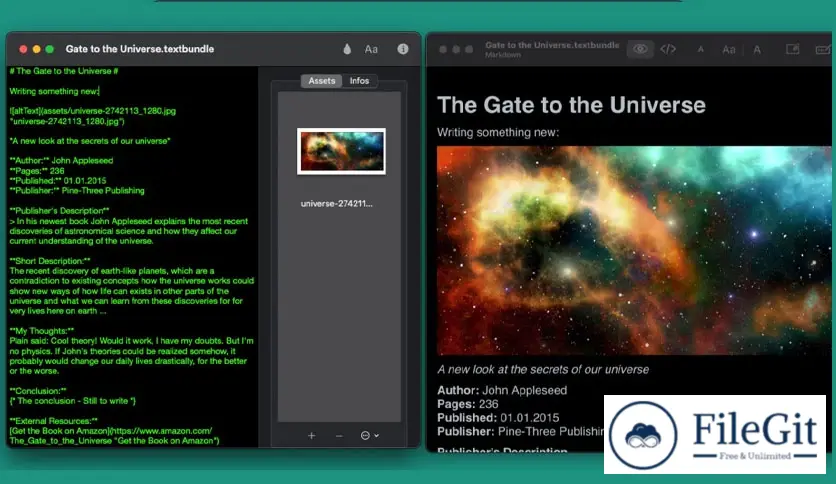Click the small A decrease font size icon
This screenshot has width=836, height=484.
tap(701, 50)
